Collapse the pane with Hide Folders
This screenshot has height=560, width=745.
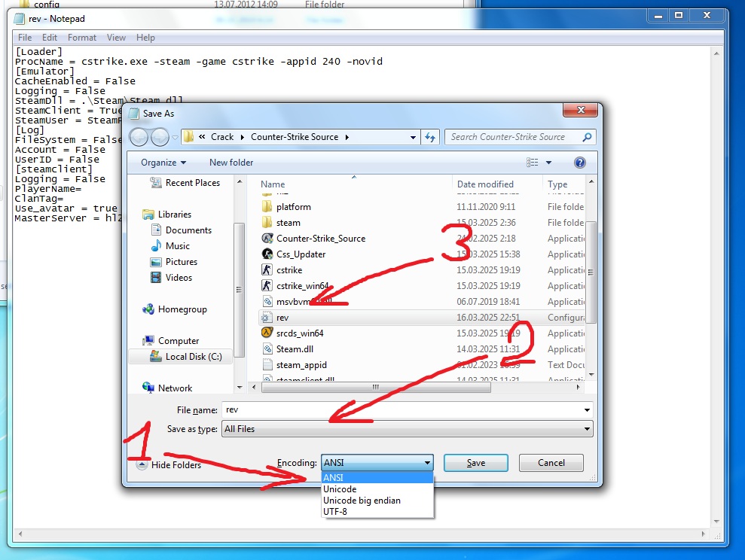point(169,465)
